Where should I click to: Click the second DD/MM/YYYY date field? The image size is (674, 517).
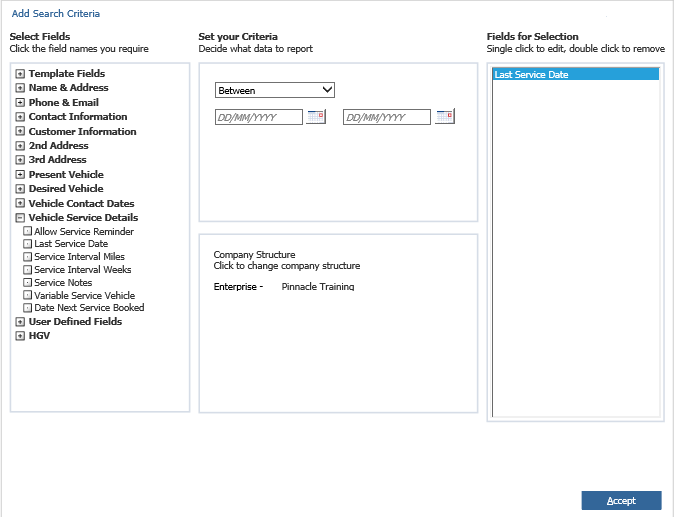387,117
